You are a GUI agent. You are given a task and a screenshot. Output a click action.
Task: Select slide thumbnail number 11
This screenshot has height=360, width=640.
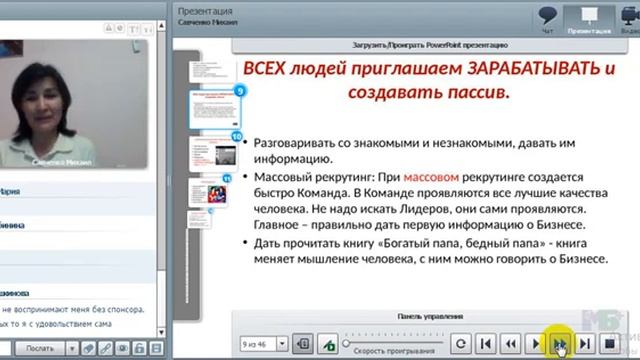click(x=208, y=193)
